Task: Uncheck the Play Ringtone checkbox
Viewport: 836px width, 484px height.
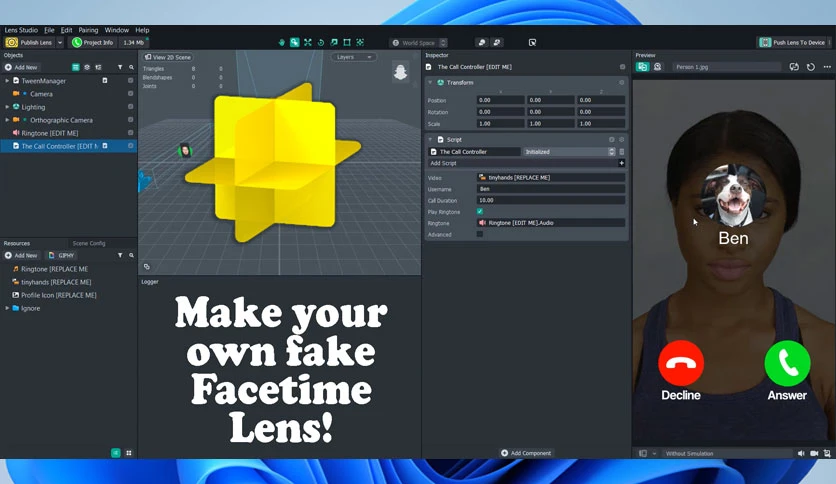Action: [480, 212]
